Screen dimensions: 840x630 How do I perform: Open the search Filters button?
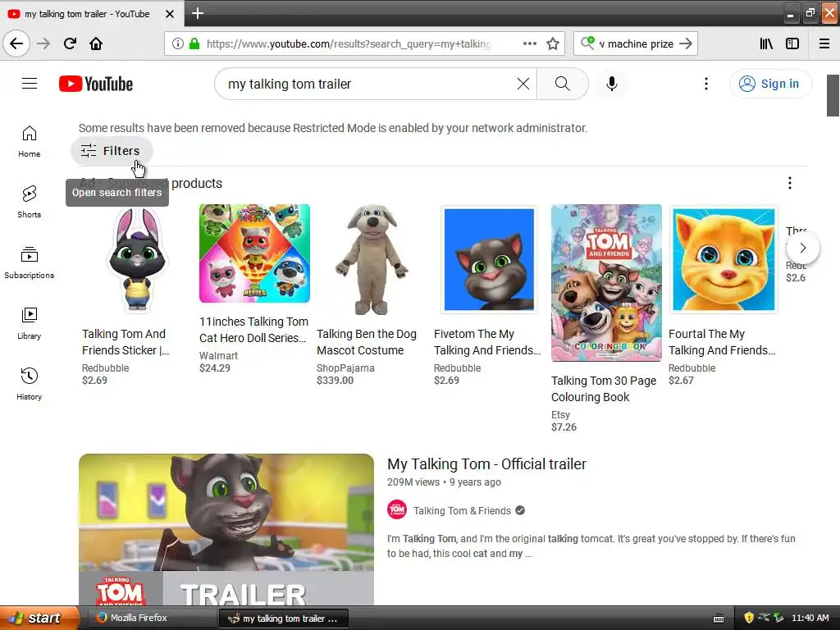pyautogui.click(x=112, y=151)
